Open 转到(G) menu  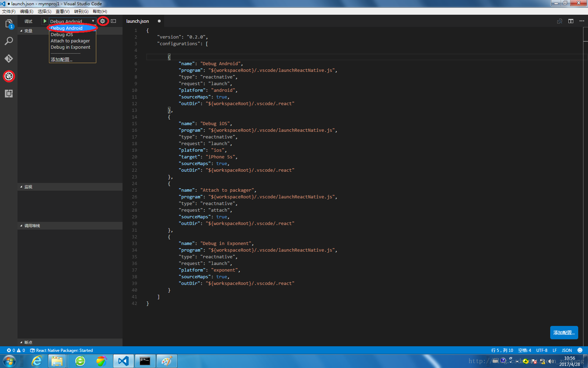pos(81,12)
